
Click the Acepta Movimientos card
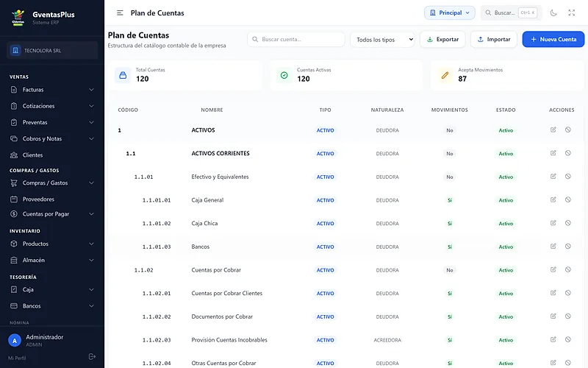[x=507, y=75]
